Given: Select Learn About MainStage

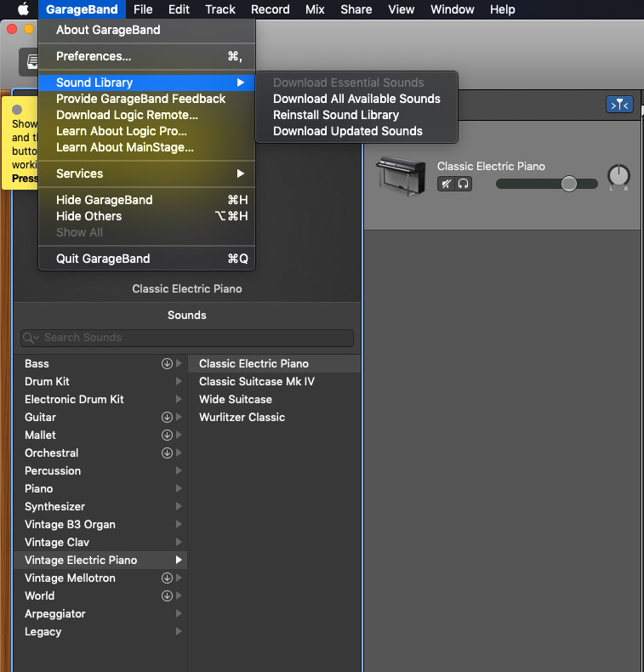Looking at the screenshot, I should pyautogui.click(x=146, y=147).
